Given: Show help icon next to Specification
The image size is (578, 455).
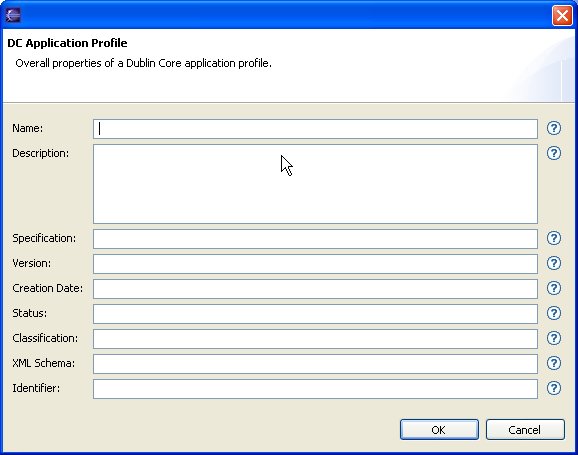Looking at the screenshot, I should [554, 238].
